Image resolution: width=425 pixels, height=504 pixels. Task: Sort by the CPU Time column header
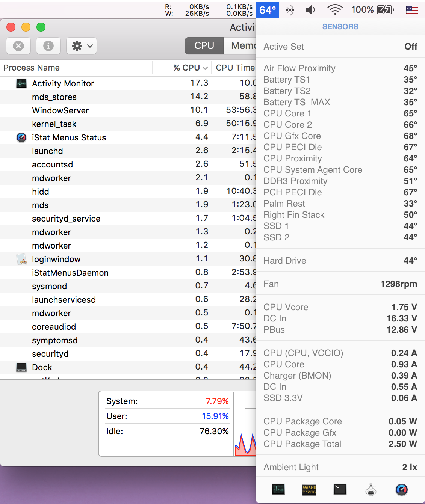click(234, 68)
